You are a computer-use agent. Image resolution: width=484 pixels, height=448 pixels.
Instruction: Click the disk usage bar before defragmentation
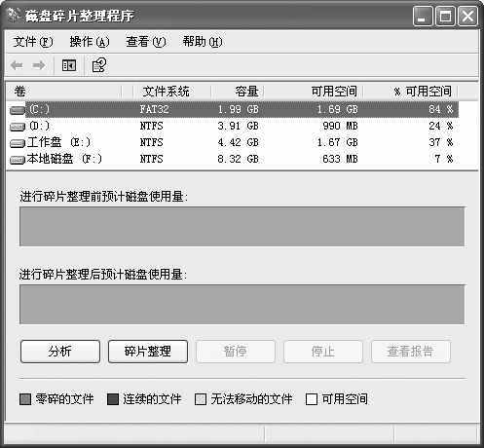pyautogui.click(x=242, y=227)
